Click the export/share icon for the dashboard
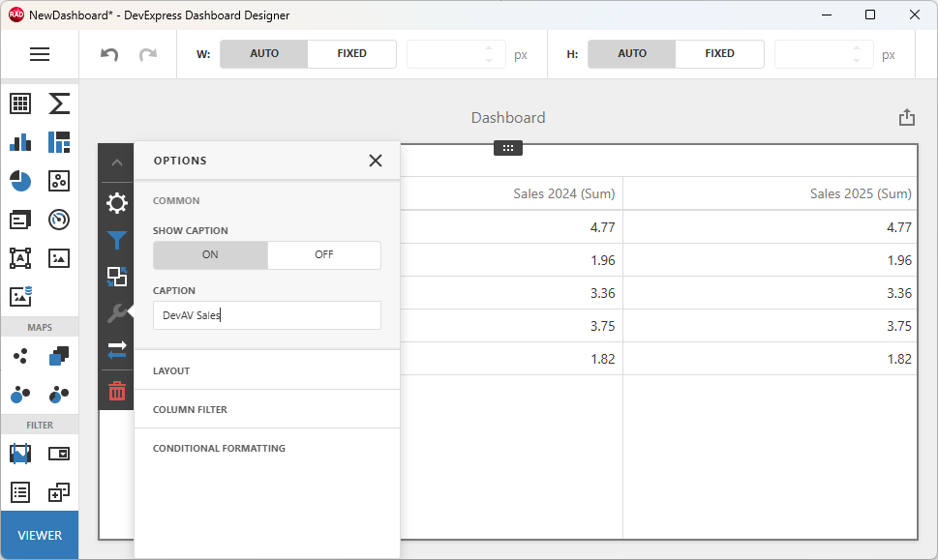 tap(906, 116)
